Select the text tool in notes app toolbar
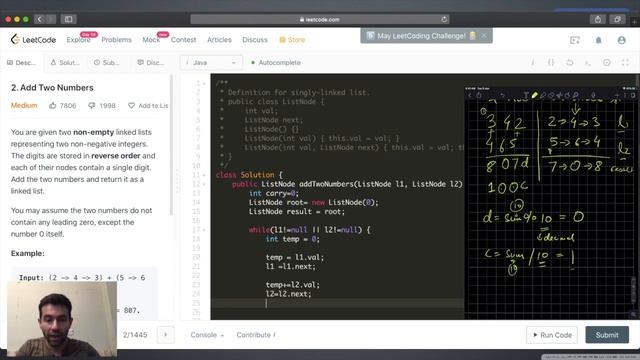This screenshot has height=360, width=640. [x=526, y=95]
